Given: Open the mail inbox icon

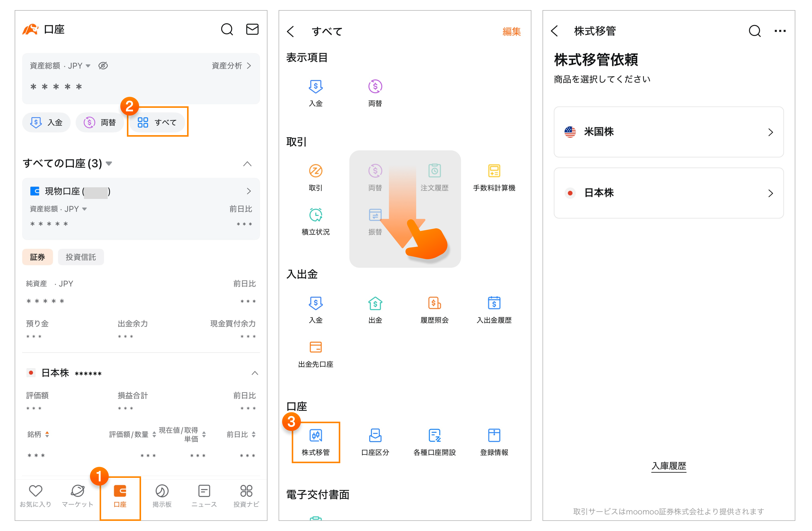Looking at the screenshot, I should (x=252, y=29).
